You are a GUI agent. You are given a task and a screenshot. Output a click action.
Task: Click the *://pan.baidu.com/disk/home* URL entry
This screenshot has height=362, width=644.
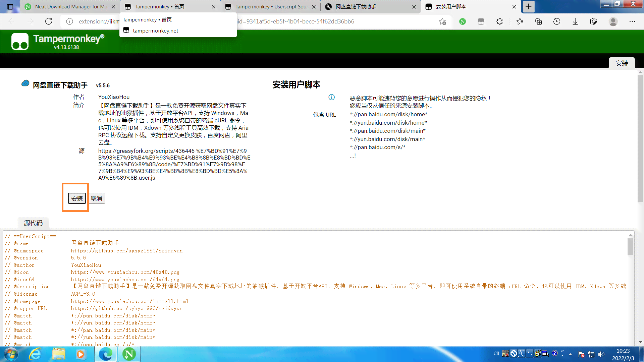(x=388, y=114)
